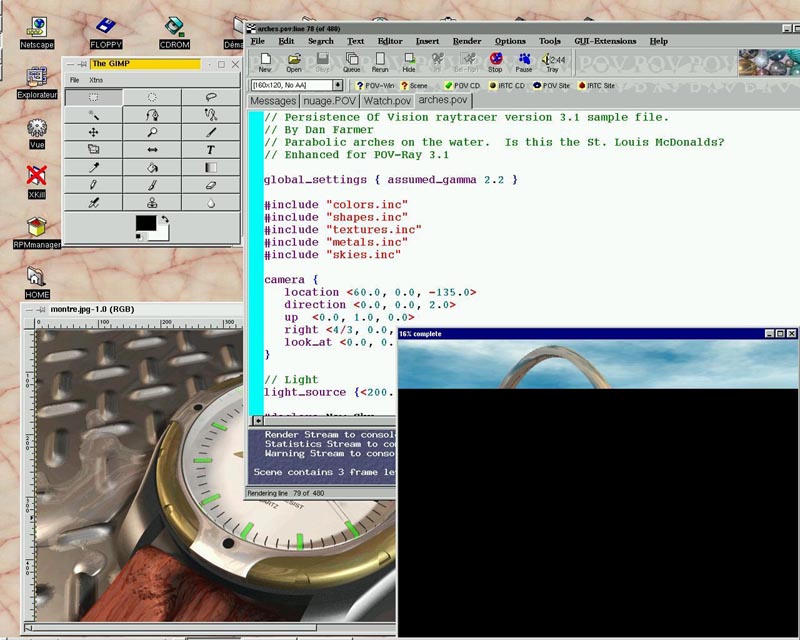This screenshot has height=640, width=800.
Task: Click the black foreground color swatch
Action: [x=146, y=224]
